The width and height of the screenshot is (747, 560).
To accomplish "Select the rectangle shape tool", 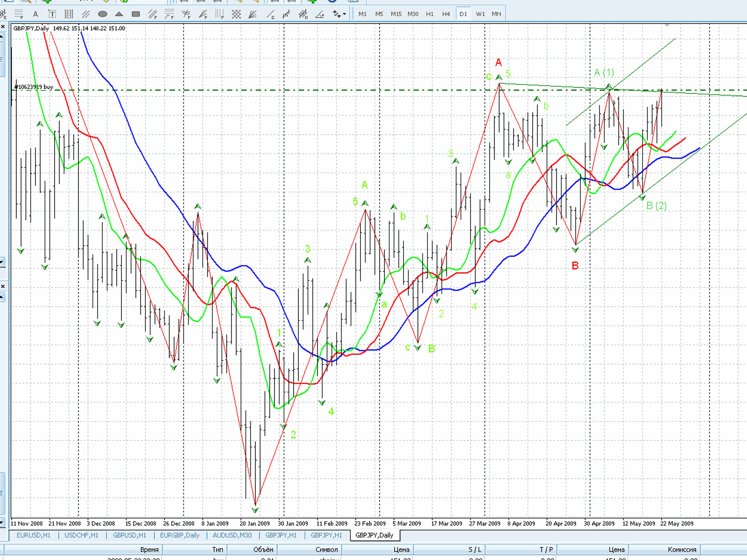I will (136, 14).
